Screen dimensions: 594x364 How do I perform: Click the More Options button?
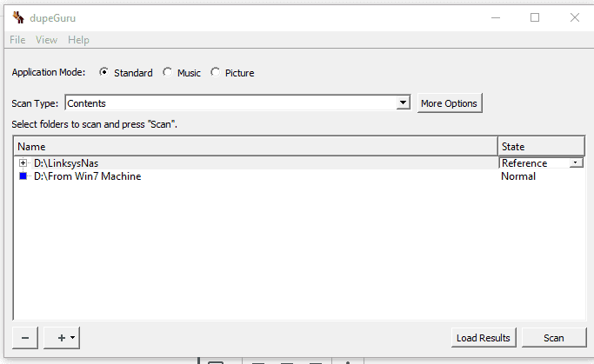point(450,103)
